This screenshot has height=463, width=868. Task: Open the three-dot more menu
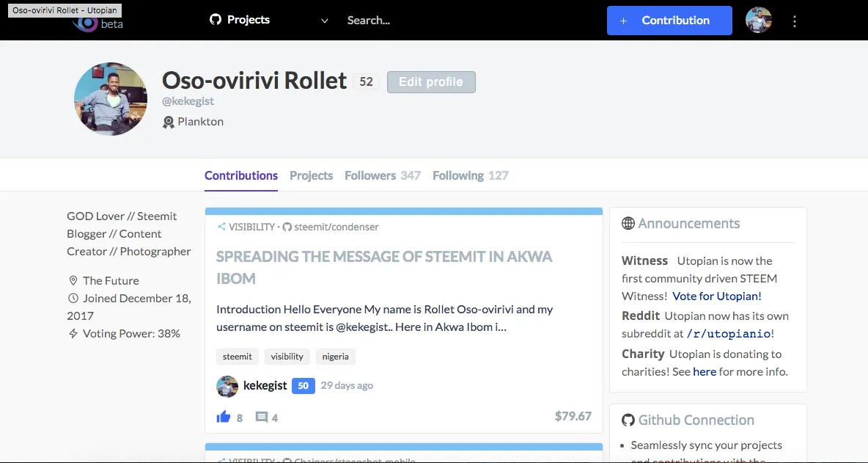(795, 21)
